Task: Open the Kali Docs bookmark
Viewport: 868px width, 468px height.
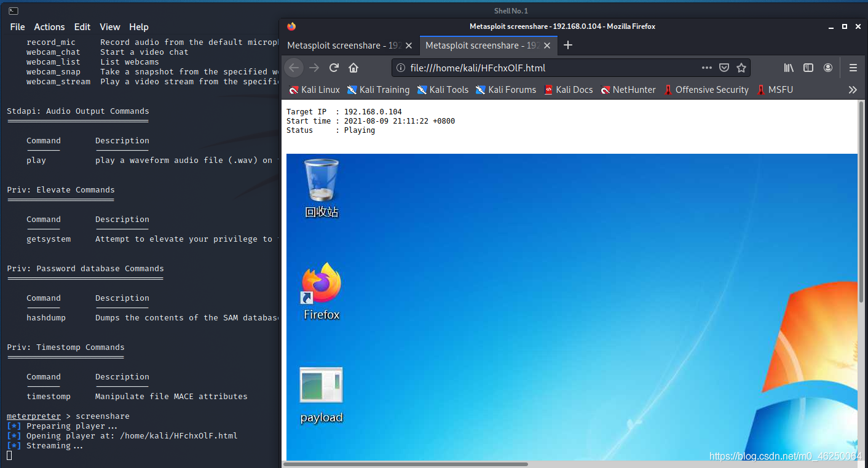Action: coord(568,90)
